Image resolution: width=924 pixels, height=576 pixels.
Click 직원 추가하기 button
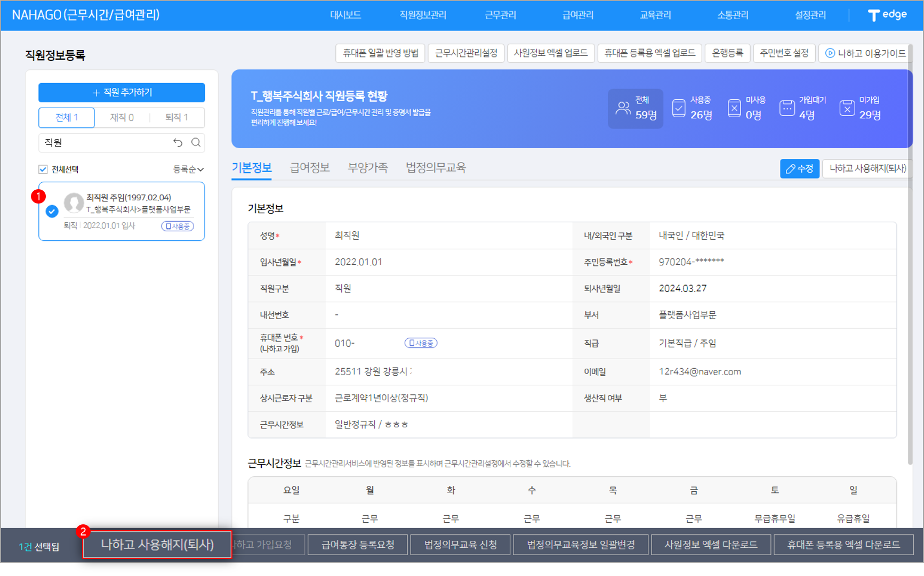click(122, 92)
